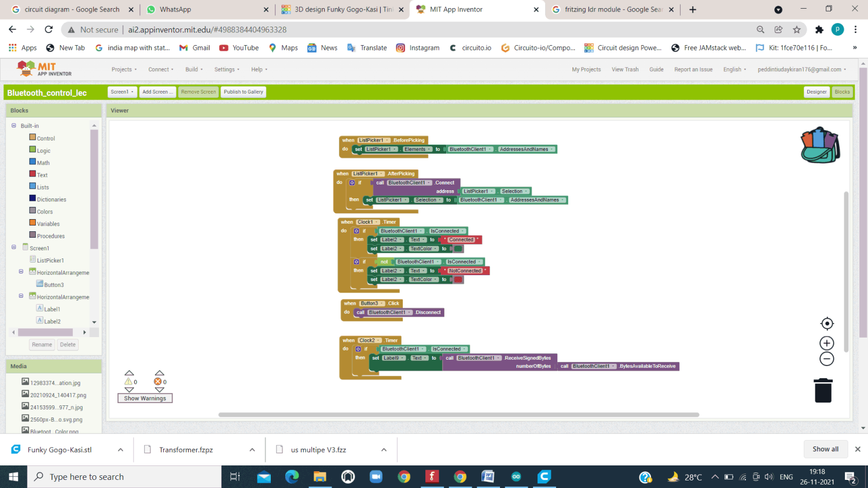Screen dimensions: 868x488
Task: Open the Screen1 screen selector dropdown
Action: click(122, 91)
